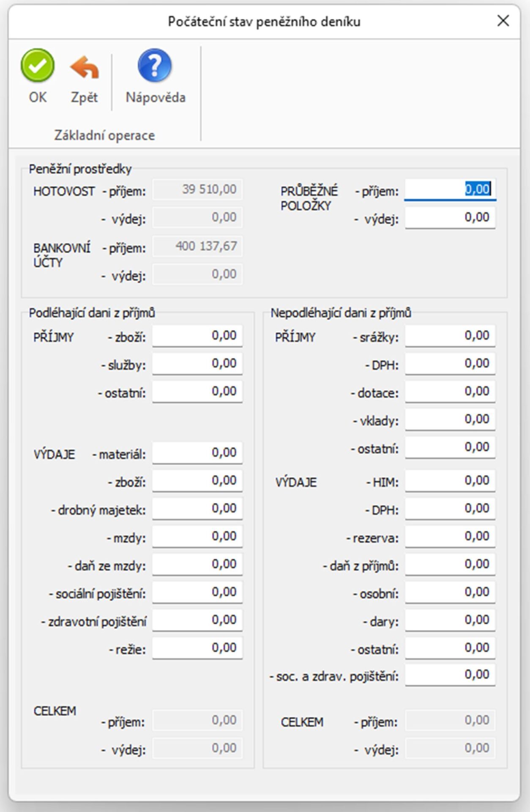Viewport: 530px width, 812px height.
Task: Close the Počáteční stav peněžního deníku dialog
Action: [503, 21]
